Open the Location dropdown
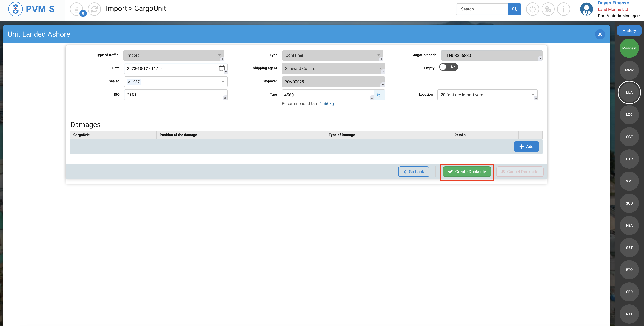Viewport: 644px width, 326px height. tap(533, 95)
